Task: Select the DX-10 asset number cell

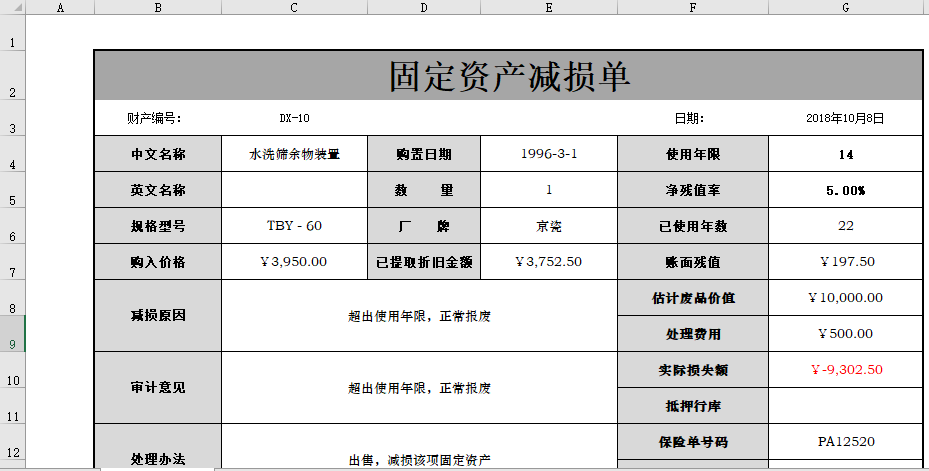Action: 294,118
